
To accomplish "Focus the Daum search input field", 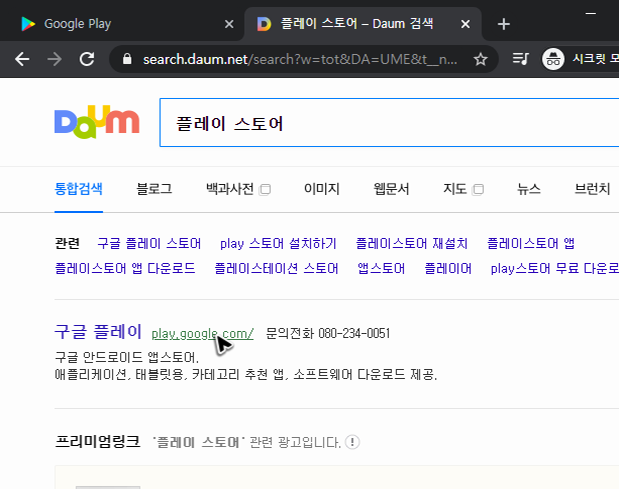I will click(389, 123).
